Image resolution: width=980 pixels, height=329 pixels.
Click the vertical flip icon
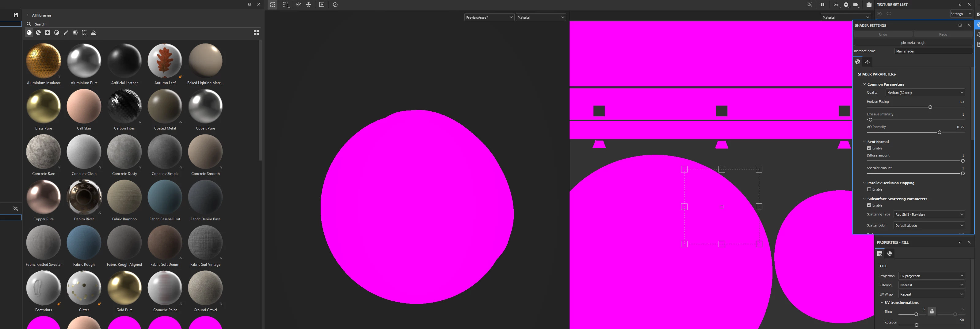(309, 5)
